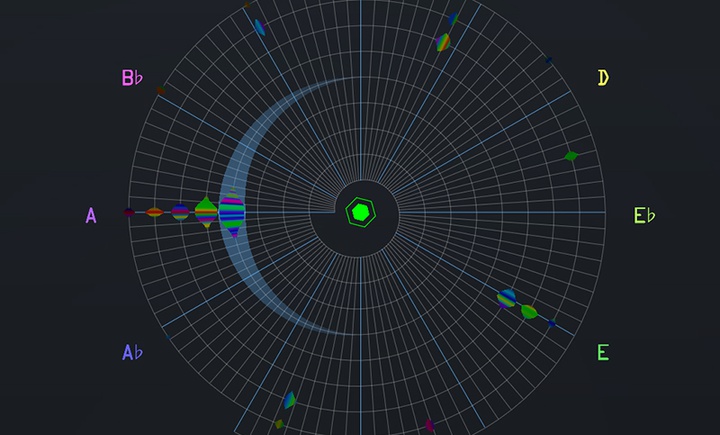Select the magenta marker at the bottom edge
The height and width of the screenshot is (435, 720).
click(430, 425)
